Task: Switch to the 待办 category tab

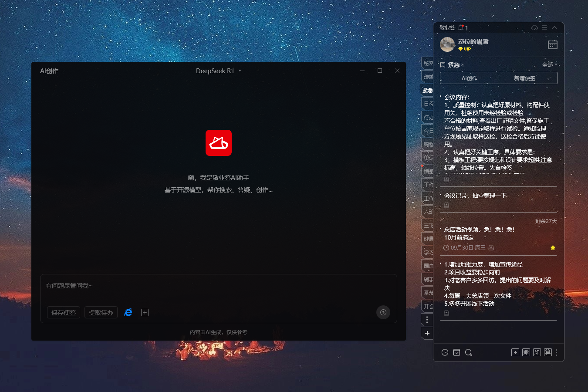Action: tap(428, 117)
